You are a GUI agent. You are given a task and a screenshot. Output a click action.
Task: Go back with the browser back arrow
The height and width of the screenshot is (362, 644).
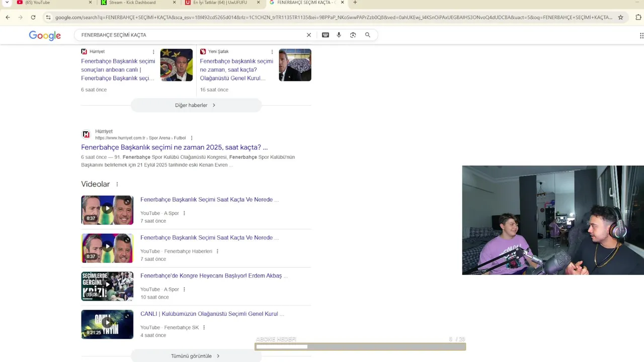coord(8,17)
